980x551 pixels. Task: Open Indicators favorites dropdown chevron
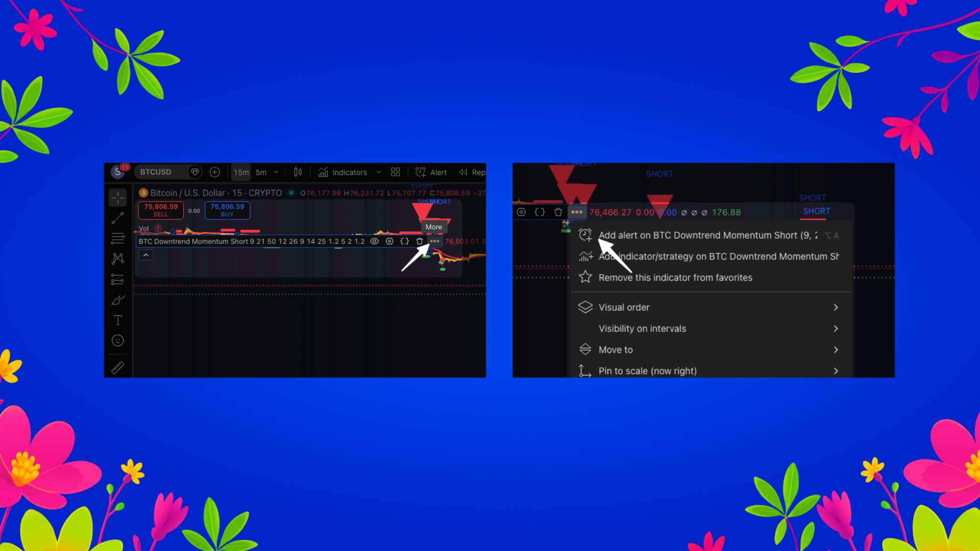[x=379, y=172]
